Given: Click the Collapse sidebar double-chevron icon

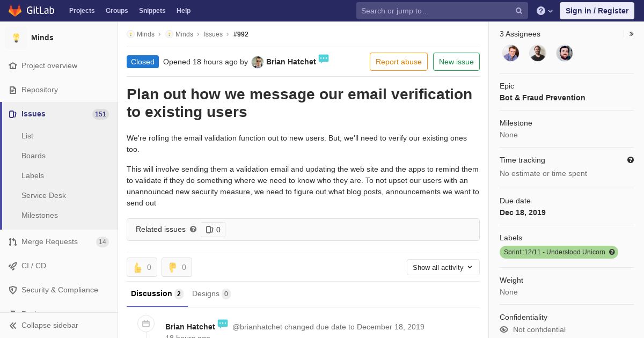Looking at the screenshot, I should tap(13, 325).
